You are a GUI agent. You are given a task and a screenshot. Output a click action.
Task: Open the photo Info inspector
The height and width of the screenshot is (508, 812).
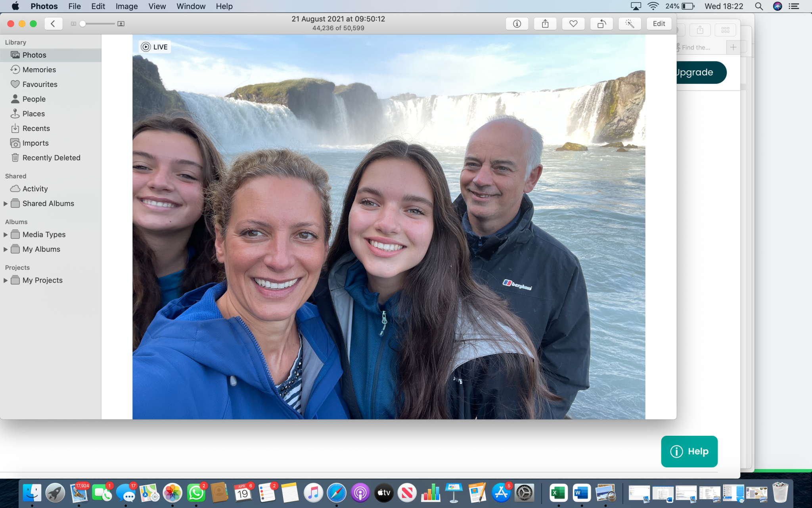pyautogui.click(x=517, y=24)
